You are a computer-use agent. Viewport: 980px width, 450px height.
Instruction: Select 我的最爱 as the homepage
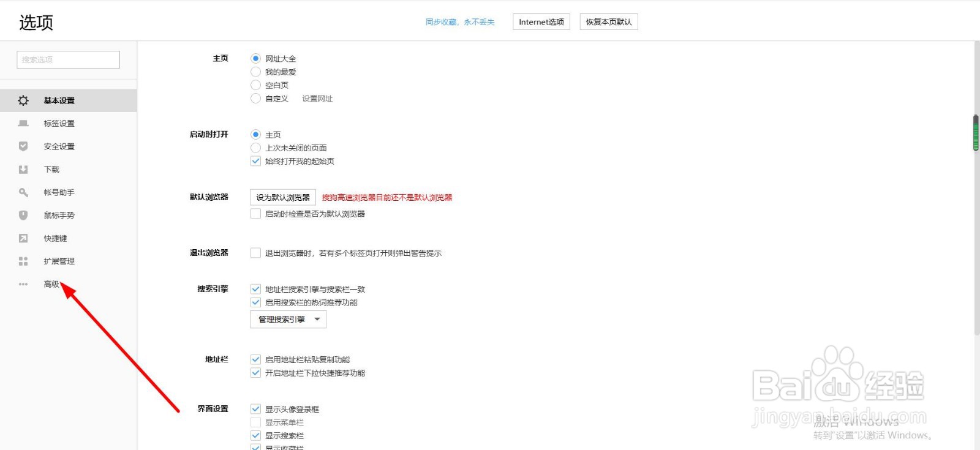point(256,72)
